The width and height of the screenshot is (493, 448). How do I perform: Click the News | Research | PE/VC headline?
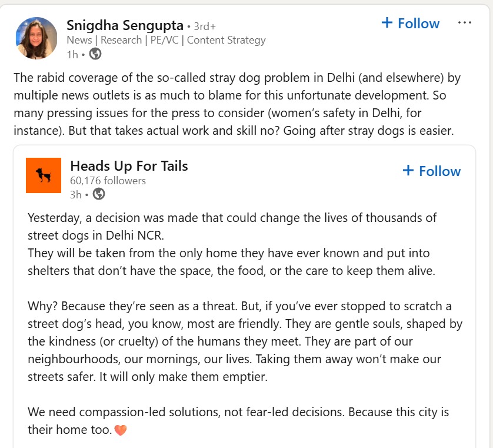[166, 40]
